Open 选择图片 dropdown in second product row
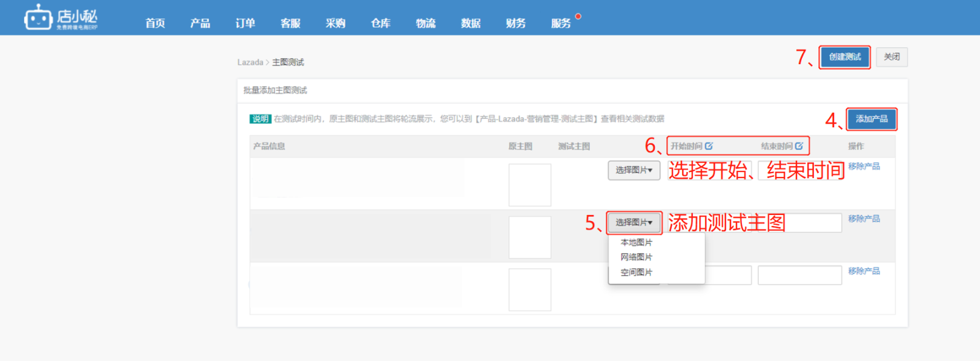The height and width of the screenshot is (361, 980). tap(634, 222)
